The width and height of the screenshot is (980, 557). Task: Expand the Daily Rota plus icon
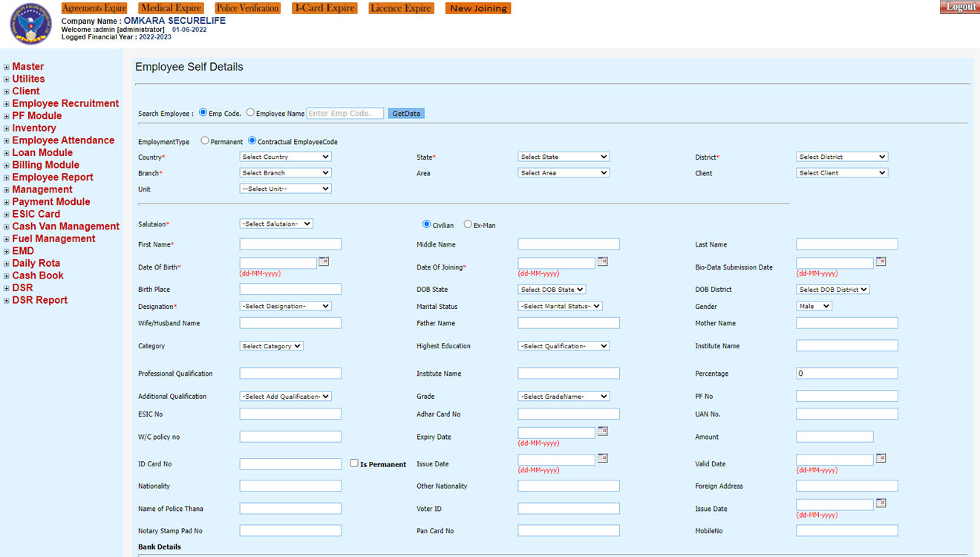[x=7, y=264]
